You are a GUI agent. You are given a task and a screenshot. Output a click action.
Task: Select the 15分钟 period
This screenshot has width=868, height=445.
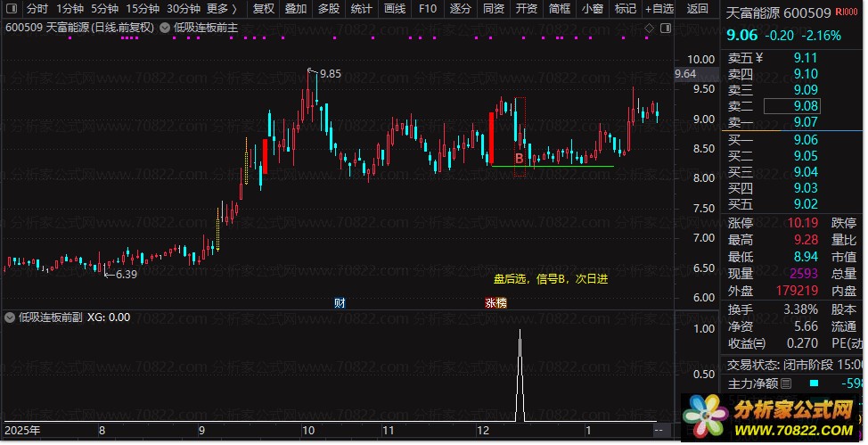pyautogui.click(x=143, y=9)
